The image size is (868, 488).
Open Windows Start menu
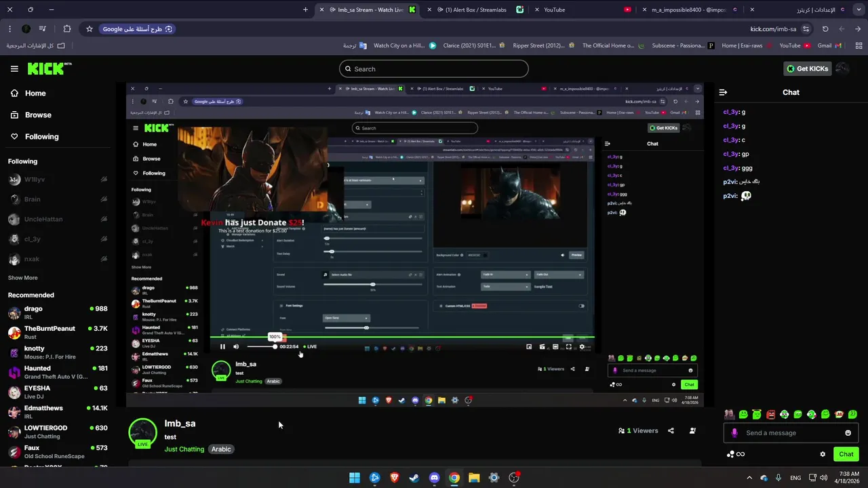click(355, 478)
